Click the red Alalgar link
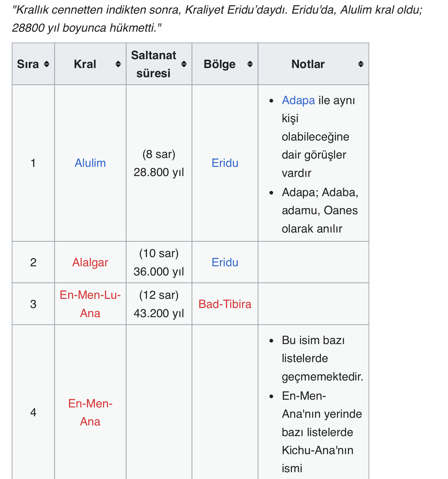Image resolution: width=448 pixels, height=479 pixels. click(x=90, y=262)
